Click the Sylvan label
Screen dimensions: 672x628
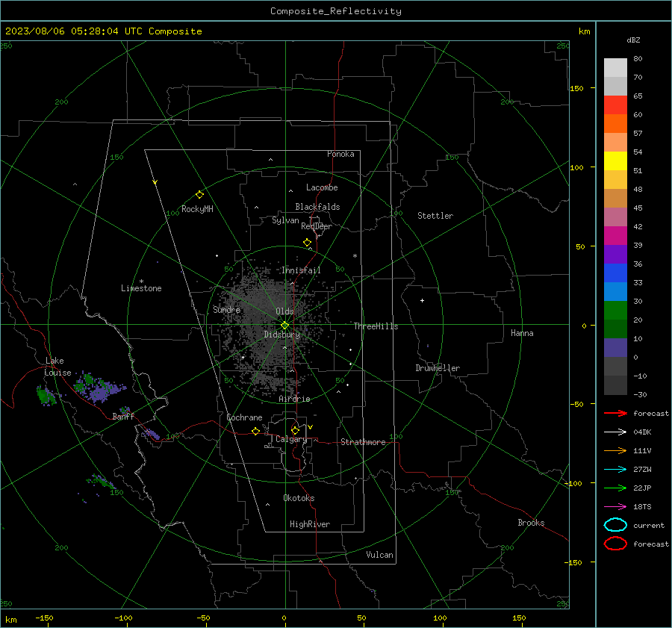(x=285, y=220)
